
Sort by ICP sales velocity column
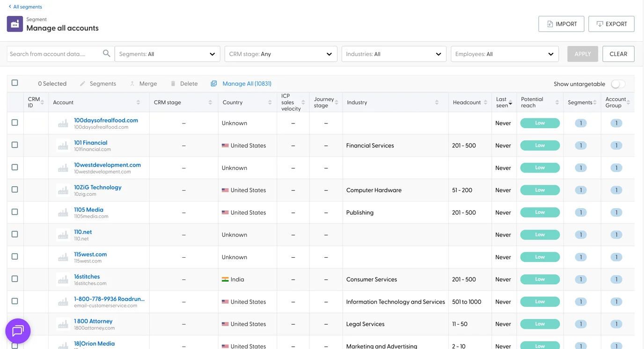303,102
